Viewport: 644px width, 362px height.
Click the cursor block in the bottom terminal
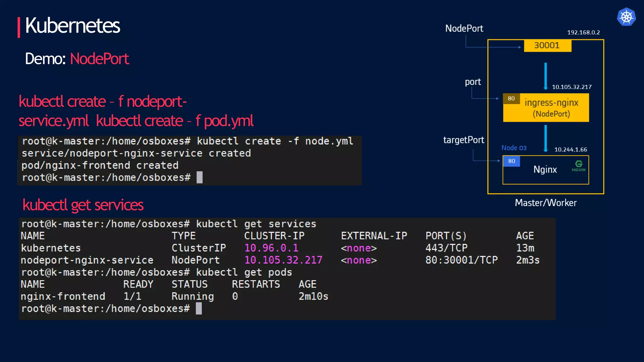pos(199,309)
